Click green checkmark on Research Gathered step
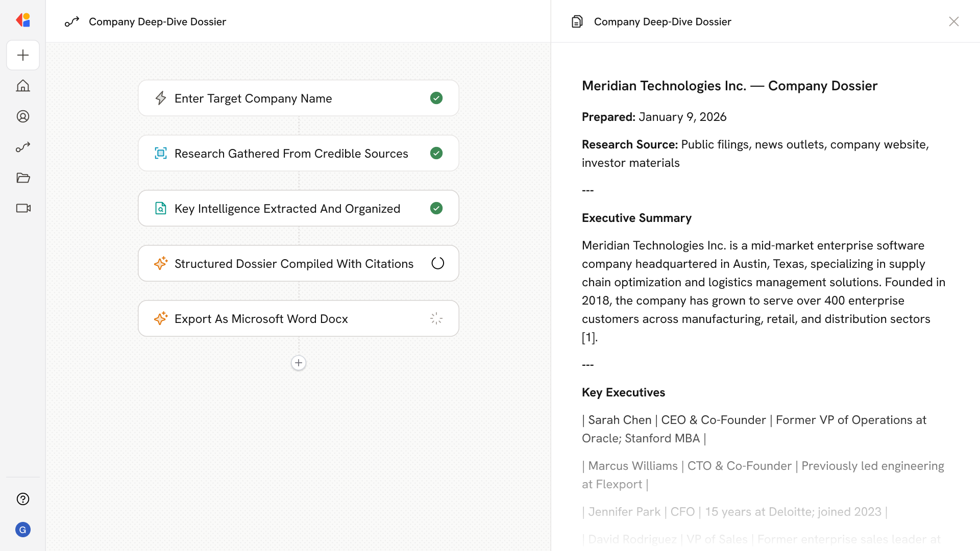The image size is (980, 551). 436,153
